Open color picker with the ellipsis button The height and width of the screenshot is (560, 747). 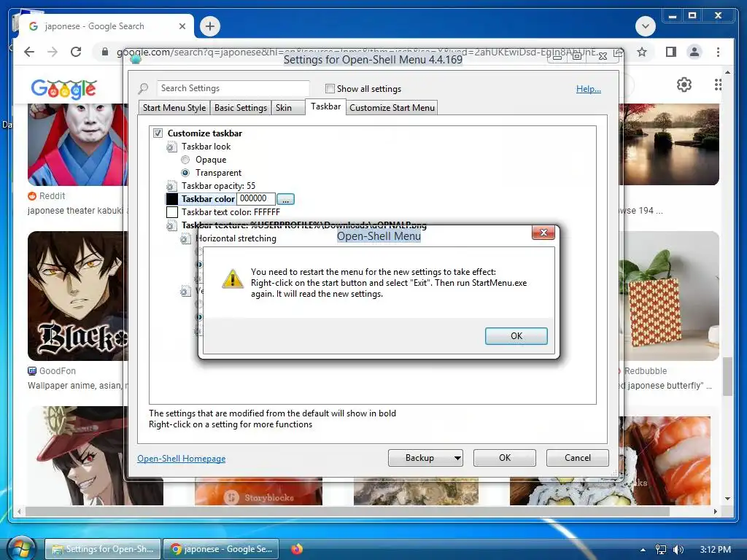285,199
